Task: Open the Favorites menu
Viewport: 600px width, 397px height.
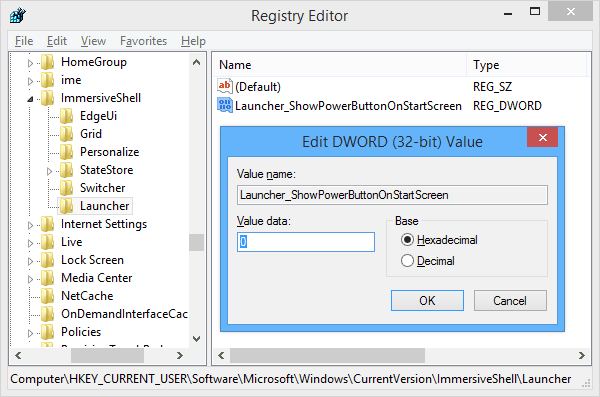Action: point(143,41)
